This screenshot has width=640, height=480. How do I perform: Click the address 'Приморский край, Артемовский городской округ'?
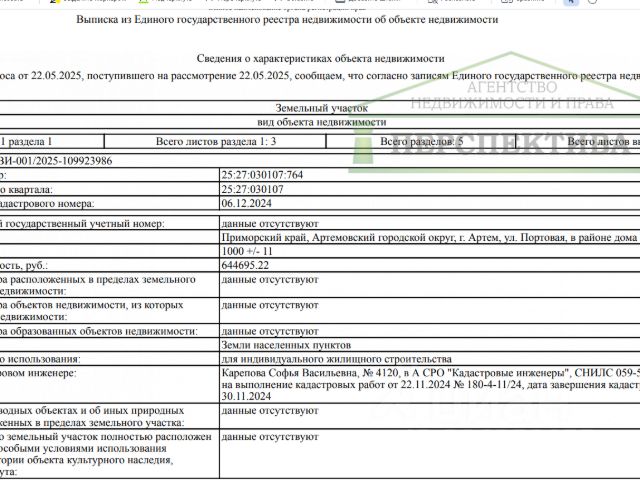(x=338, y=238)
